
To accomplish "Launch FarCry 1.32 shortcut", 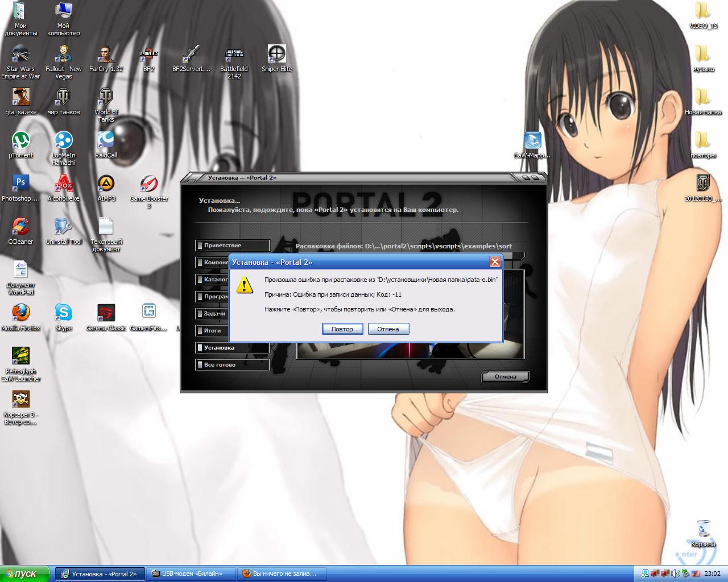I will [x=106, y=59].
